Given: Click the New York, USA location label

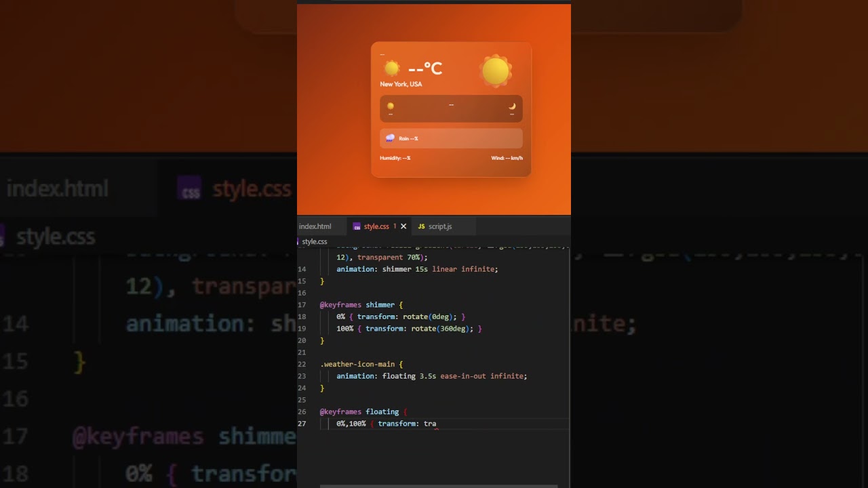Looking at the screenshot, I should [x=401, y=84].
